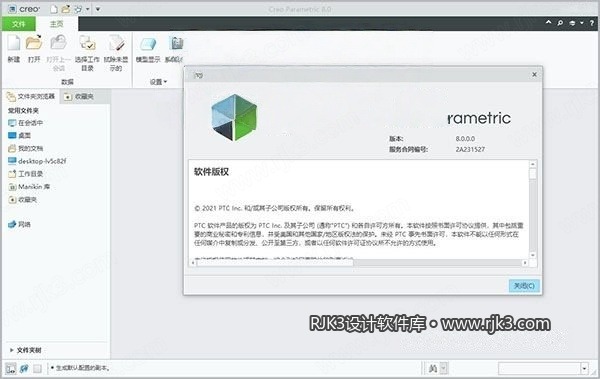Open the dropdown next to the binoculars icon

(444, 368)
